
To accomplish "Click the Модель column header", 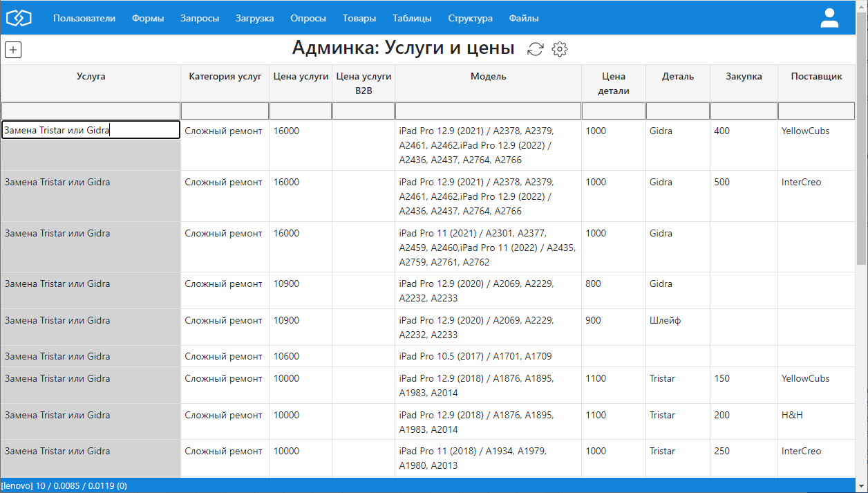I will coord(488,83).
